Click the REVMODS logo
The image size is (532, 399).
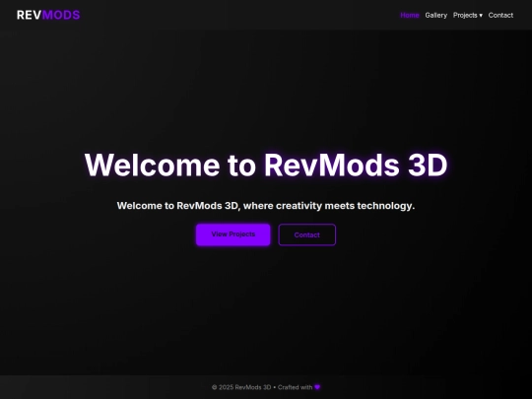pyautogui.click(x=48, y=15)
